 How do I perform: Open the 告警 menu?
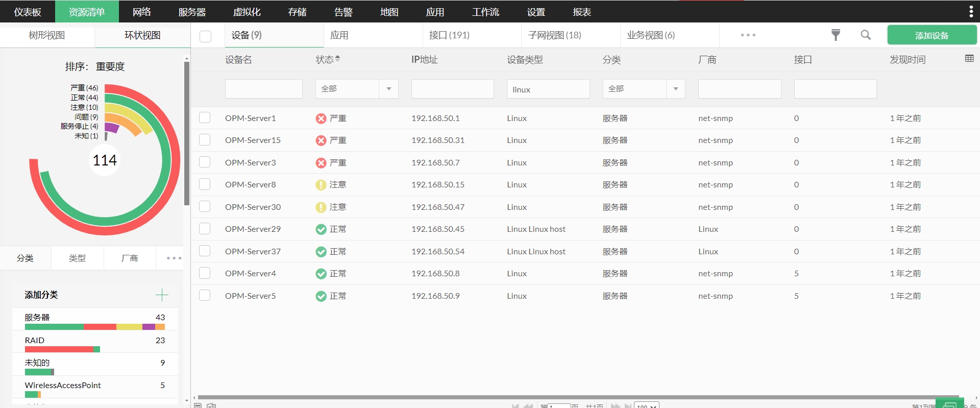click(x=344, y=12)
